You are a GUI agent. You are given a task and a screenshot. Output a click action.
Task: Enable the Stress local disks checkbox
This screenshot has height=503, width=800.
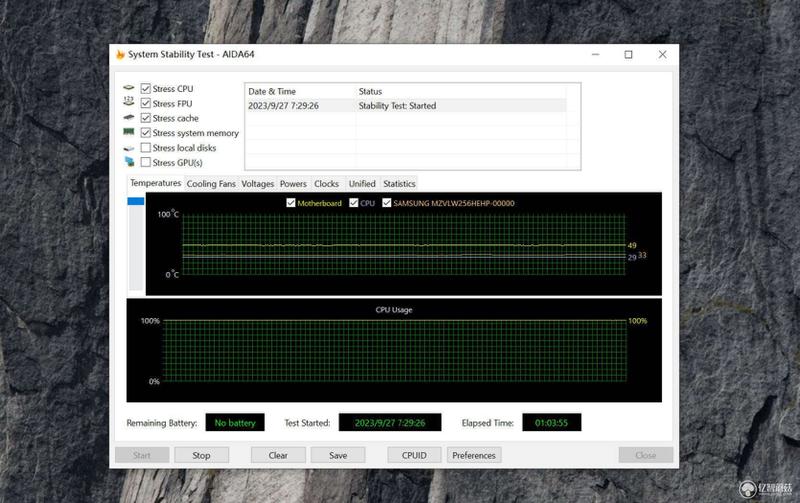click(145, 148)
